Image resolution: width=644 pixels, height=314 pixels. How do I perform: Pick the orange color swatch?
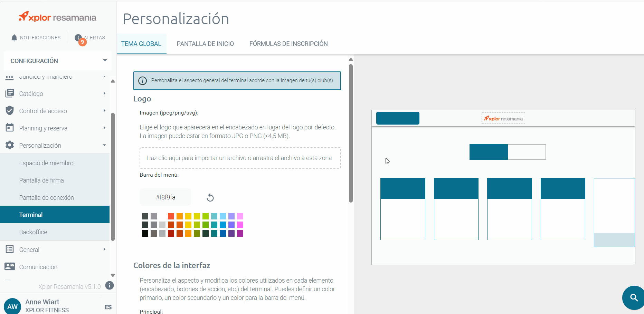coord(180,216)
